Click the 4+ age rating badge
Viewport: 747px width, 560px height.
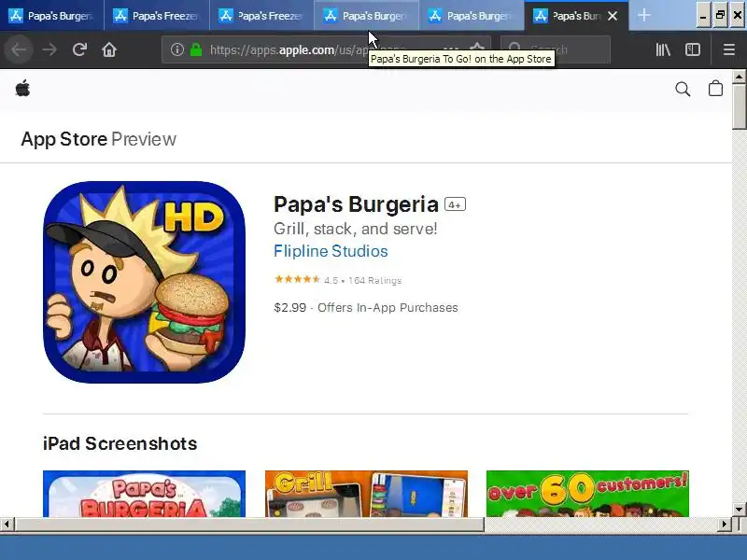click(455, 204)
